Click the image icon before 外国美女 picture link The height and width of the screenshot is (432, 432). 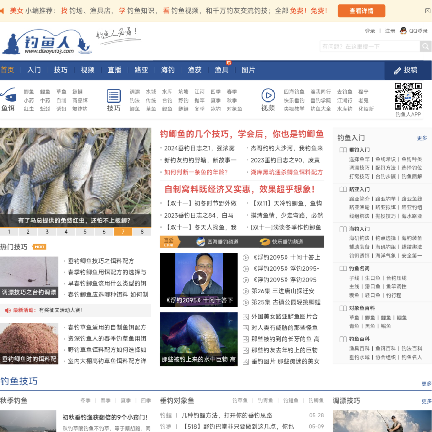coord(246,317)
